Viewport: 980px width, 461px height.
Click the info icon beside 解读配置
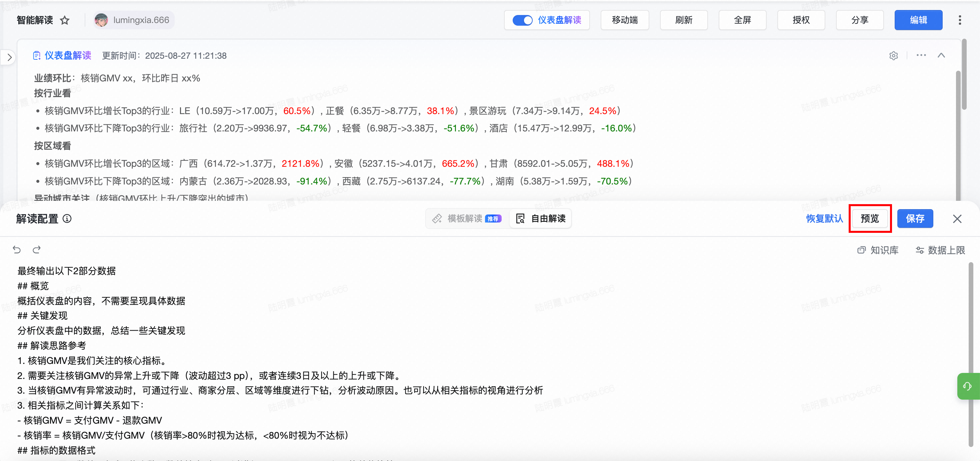[x=67, y=218]
